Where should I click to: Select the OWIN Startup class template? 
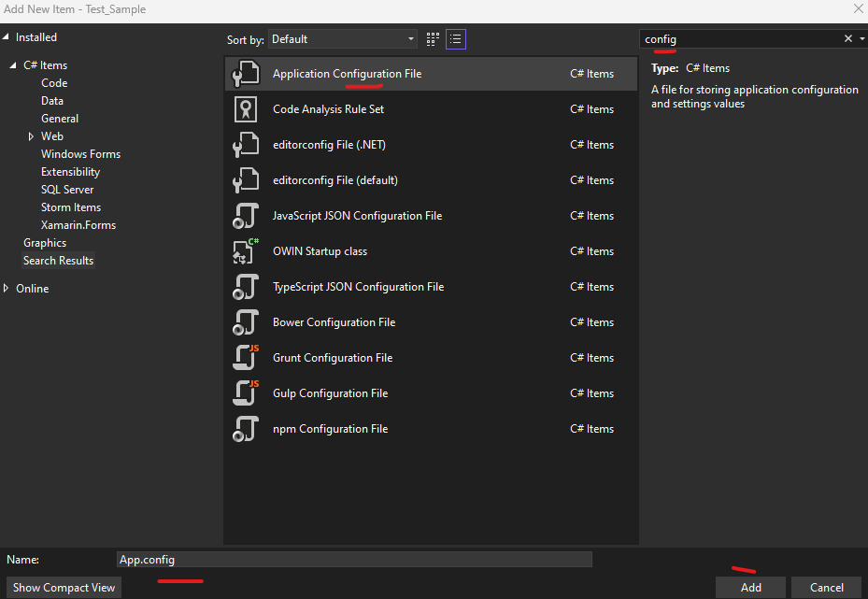[x=320, y=250]
